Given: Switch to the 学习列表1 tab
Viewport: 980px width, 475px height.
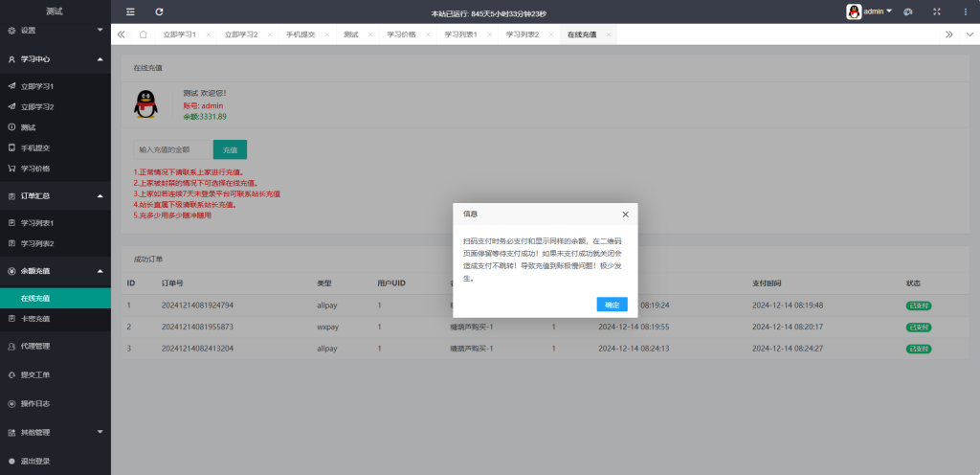Looking at the screenshot, I should point(460,34).
